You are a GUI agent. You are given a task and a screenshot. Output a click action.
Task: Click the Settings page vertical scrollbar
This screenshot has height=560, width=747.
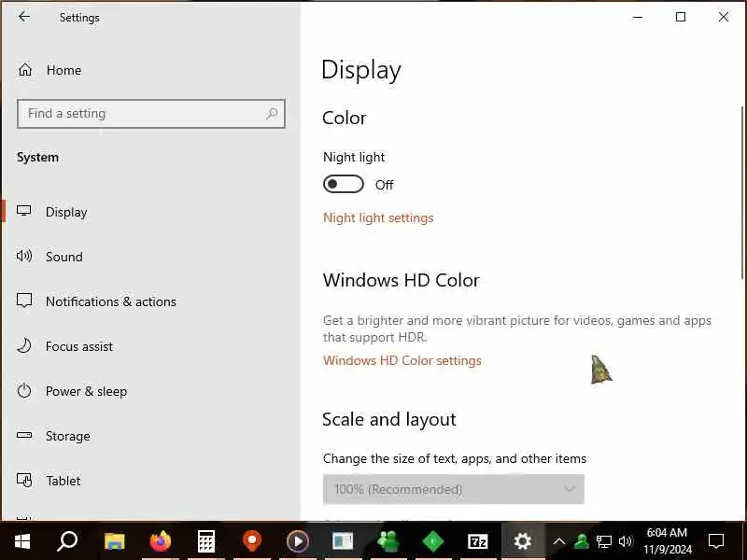[x=742, y=193]
